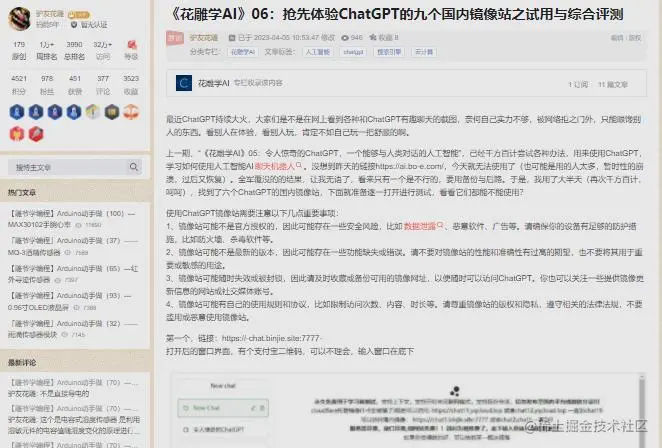Click the third blue hexagon medal badge

55,112
